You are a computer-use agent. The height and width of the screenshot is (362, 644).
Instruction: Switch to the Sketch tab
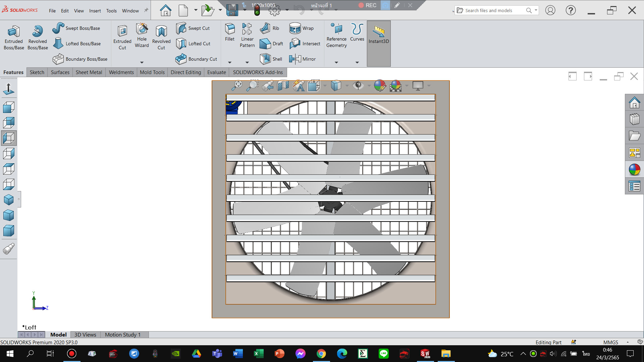(x=37, y=72)
